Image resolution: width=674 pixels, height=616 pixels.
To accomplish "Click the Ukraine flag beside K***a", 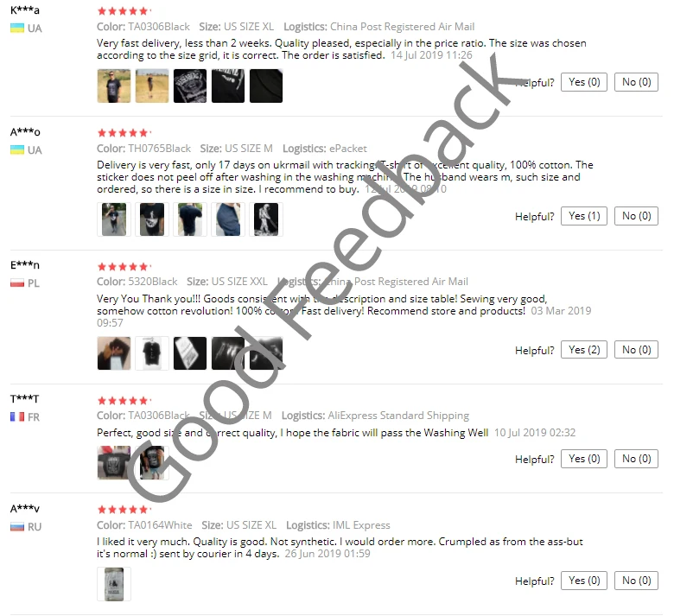I will pyautogui.click(x=17, y=29).
